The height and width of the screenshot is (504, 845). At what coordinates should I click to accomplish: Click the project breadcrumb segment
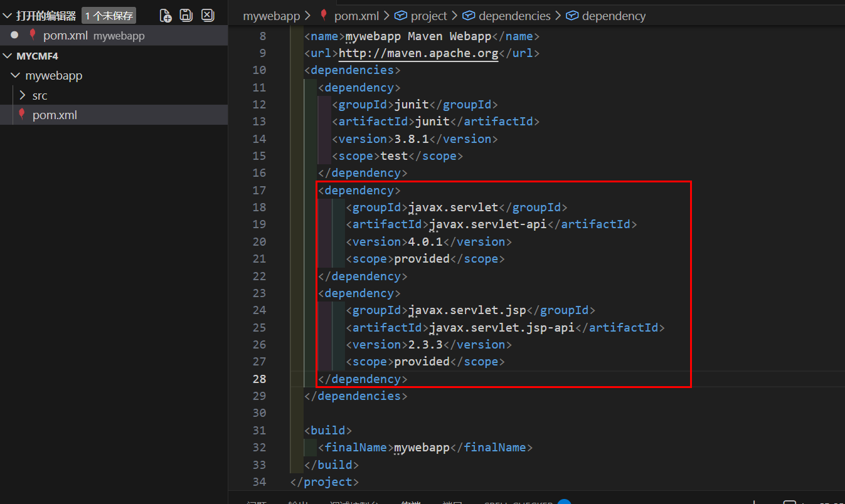click(429, 16)
